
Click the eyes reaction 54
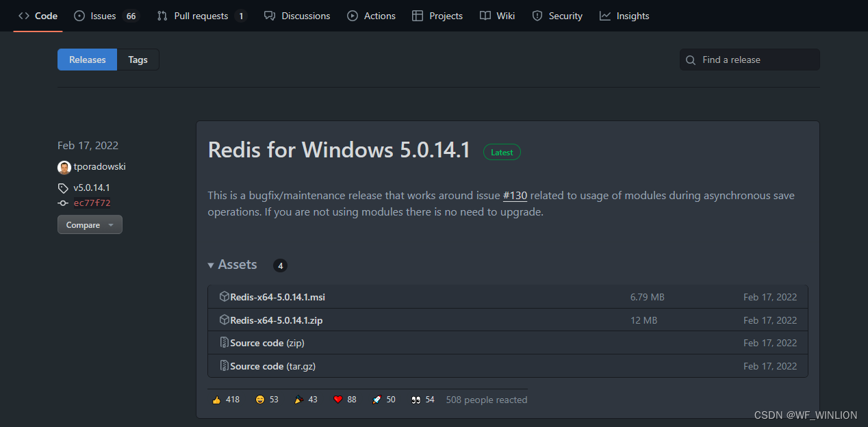[423, 400]
